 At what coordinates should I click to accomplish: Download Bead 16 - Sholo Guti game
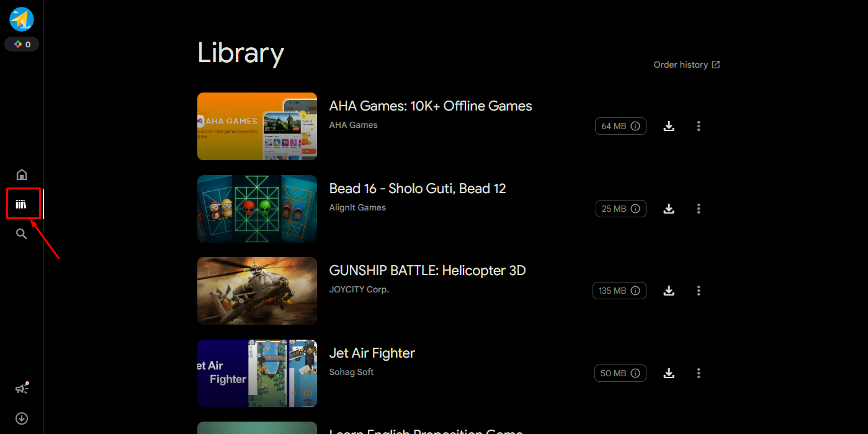click(x=669, y=209)
